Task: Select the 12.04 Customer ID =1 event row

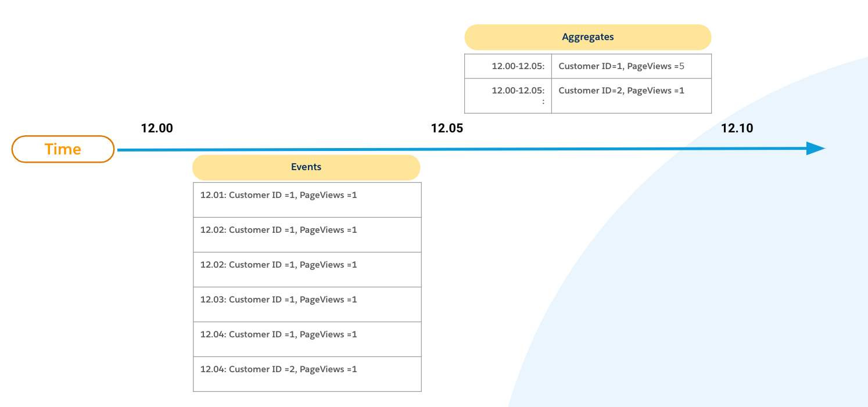Action: click(307, 340)
